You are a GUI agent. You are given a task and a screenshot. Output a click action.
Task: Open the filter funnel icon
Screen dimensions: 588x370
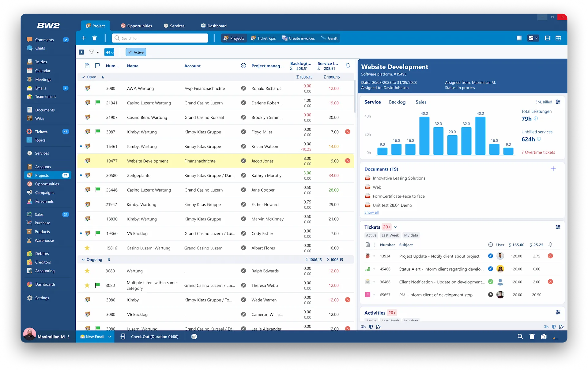point(92,52)
